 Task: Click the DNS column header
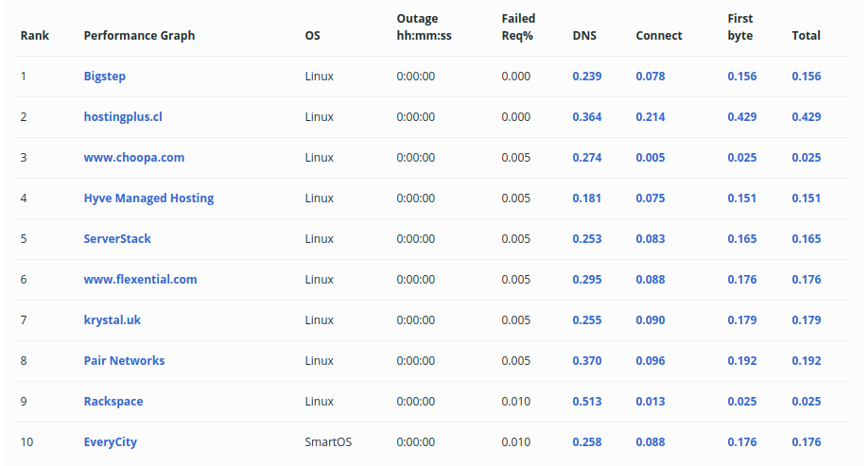point(584,35)
